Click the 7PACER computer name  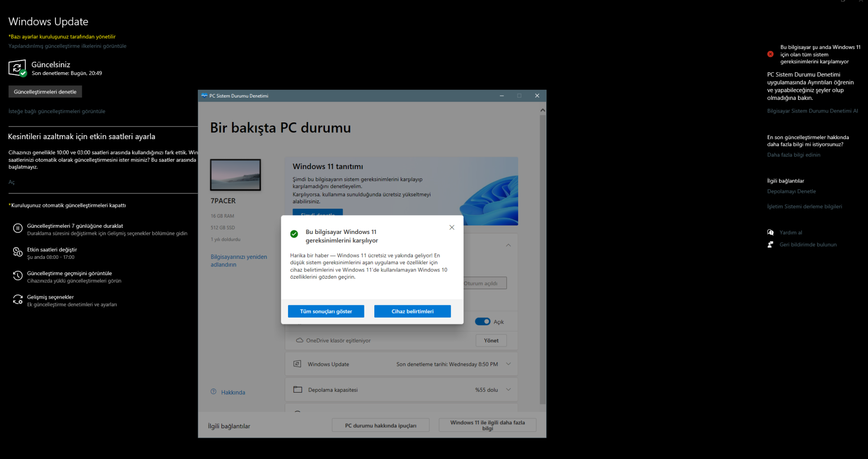(223, 201)
